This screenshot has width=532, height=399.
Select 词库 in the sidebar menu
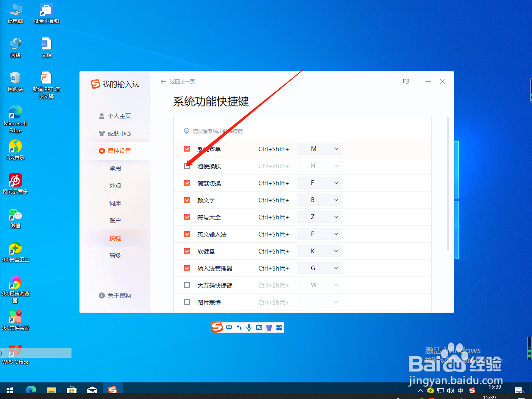coord(115,203)
